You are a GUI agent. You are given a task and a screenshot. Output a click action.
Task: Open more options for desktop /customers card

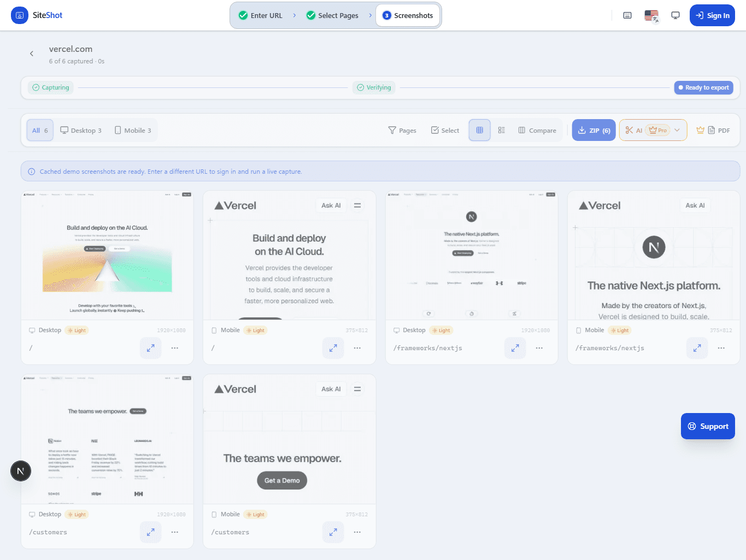[x=175, y=532]
